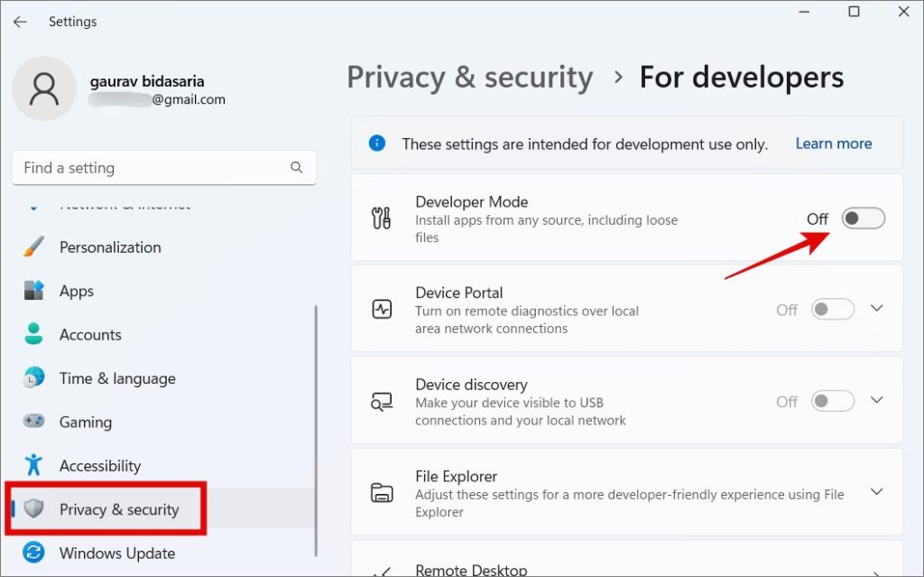
Task: Click the blue info icon in banner
Action: (x=377, y=144)
